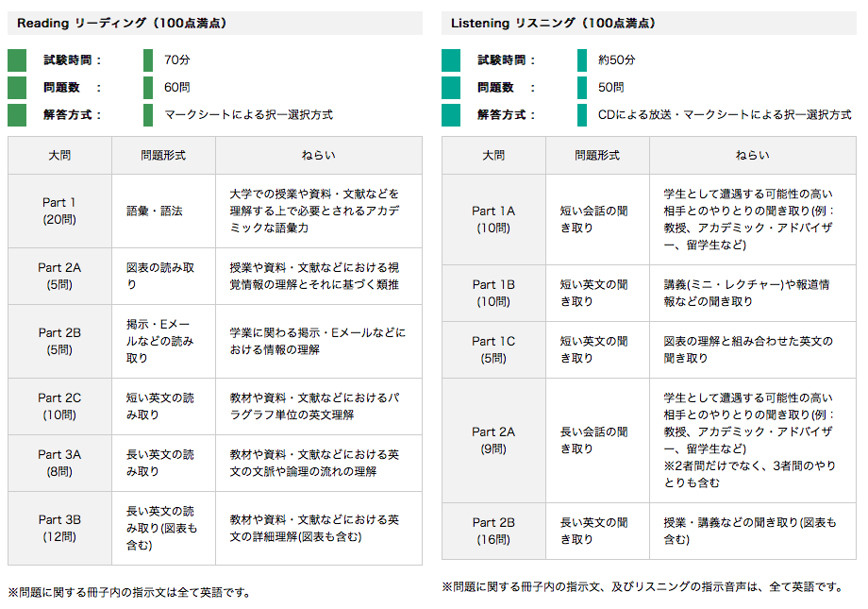Select the Part 1 (20問) cell
868x609 pixels.
click(x=59, y=211)
